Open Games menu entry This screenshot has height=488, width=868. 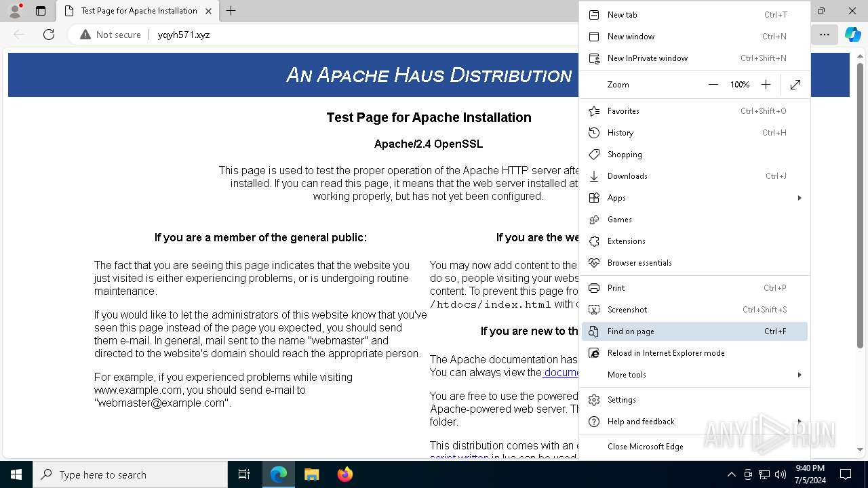tap(694, 219)
